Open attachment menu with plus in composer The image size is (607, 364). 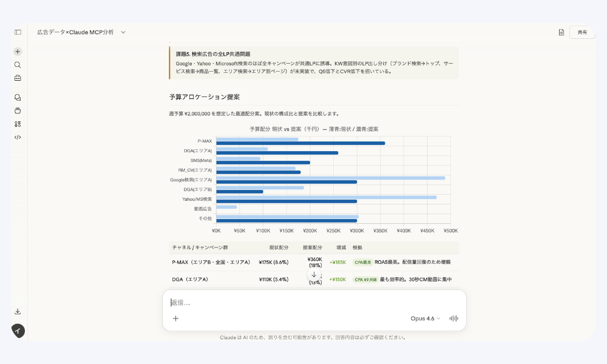click(x=175, y=318)
